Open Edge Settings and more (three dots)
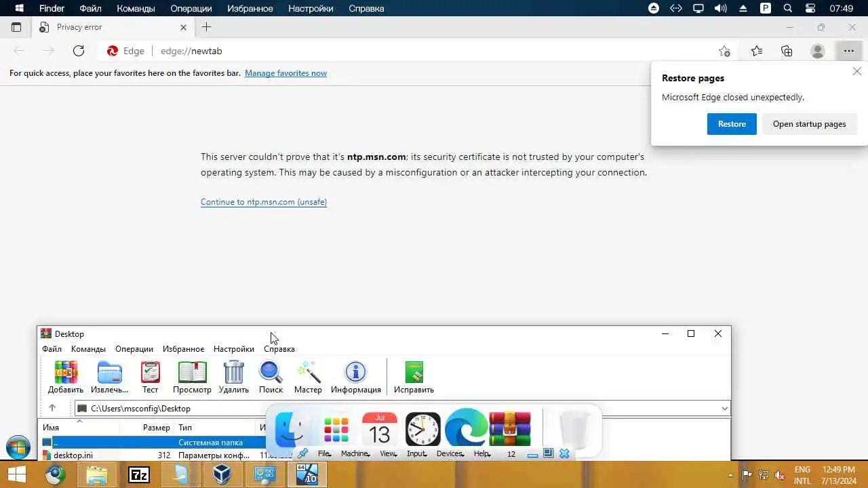The image size is (868, 488). click(x=849, y=51)
